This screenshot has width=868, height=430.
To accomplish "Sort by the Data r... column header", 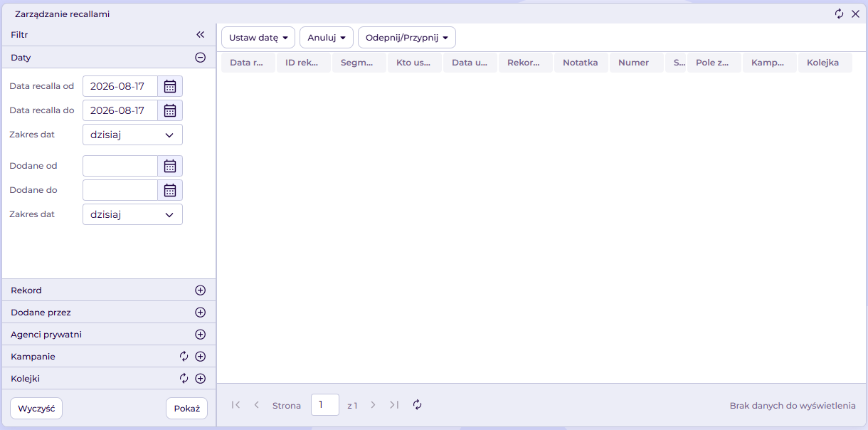I will [x=248, y=63].
